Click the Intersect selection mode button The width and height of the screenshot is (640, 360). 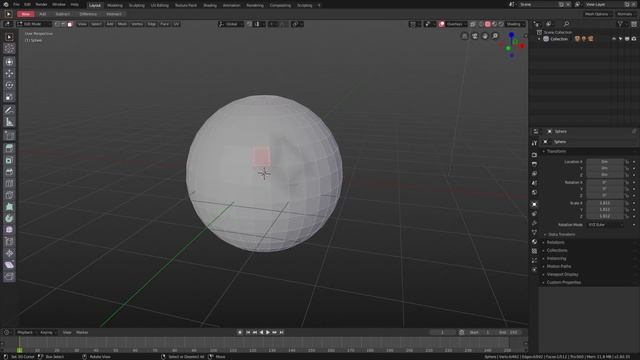[x=114, y=14]
